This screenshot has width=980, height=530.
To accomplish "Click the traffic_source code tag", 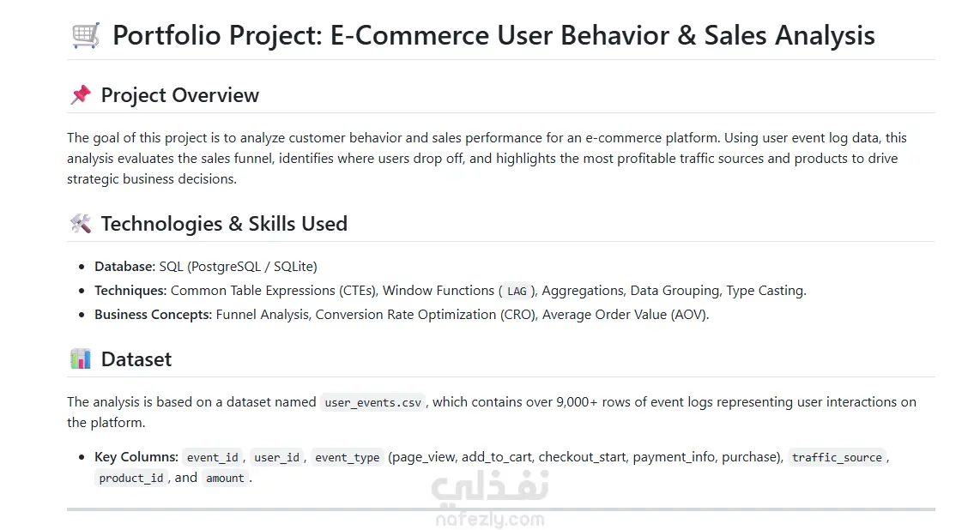I will click(x=837, y=458).
